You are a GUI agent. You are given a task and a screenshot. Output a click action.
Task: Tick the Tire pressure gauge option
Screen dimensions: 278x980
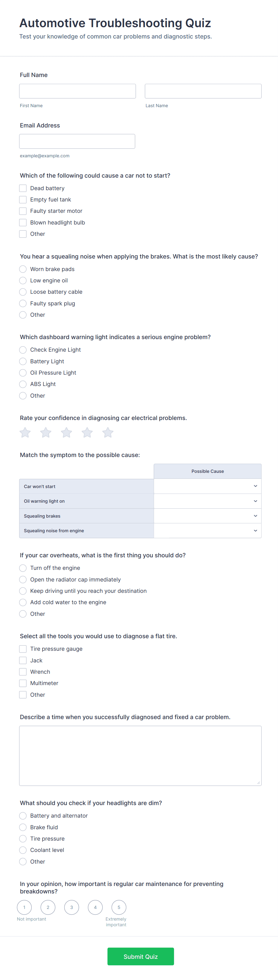pyautogui.click(x=23, y=649)
